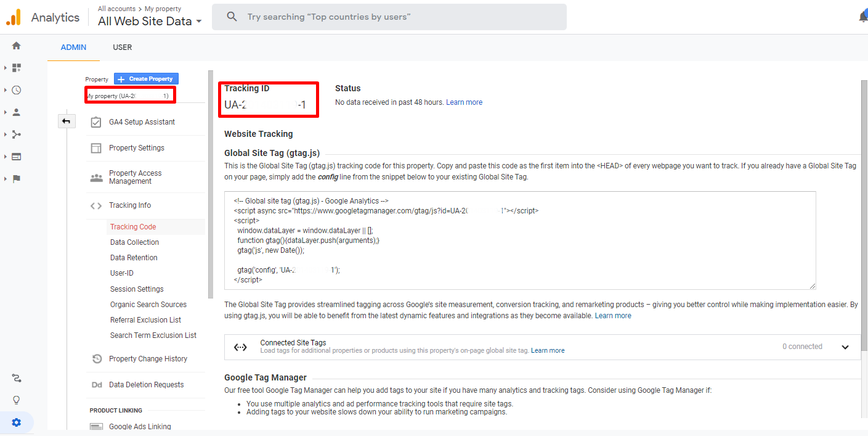Click inside the analytics search field
Viewport: 868px width, 436px height.
(x=389, y=17)
